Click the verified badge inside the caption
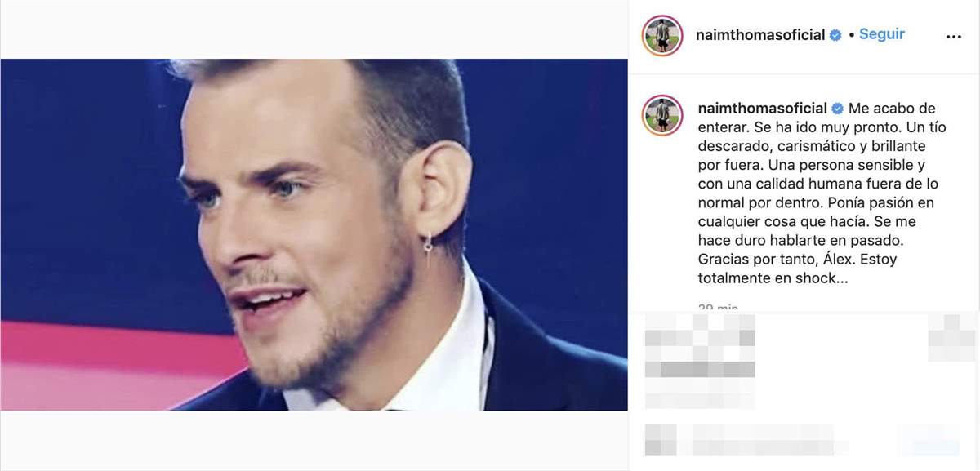 (x=835, y=109)
